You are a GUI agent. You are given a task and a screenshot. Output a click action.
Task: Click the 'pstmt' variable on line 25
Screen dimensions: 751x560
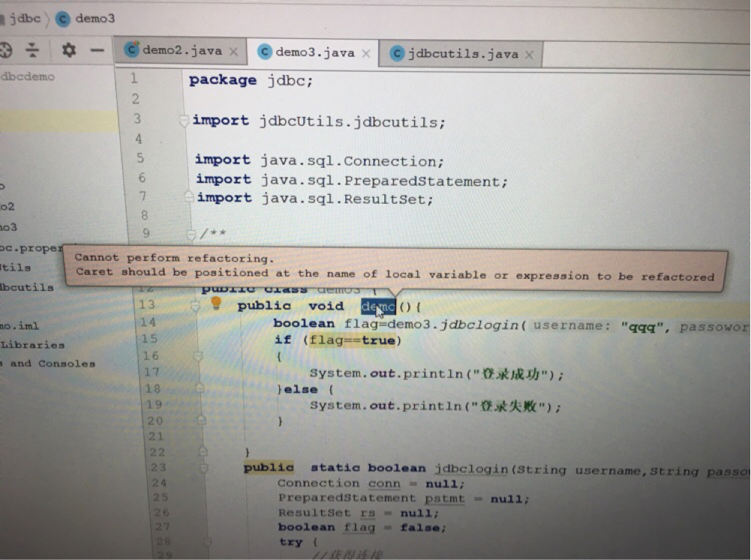(444, 499)
